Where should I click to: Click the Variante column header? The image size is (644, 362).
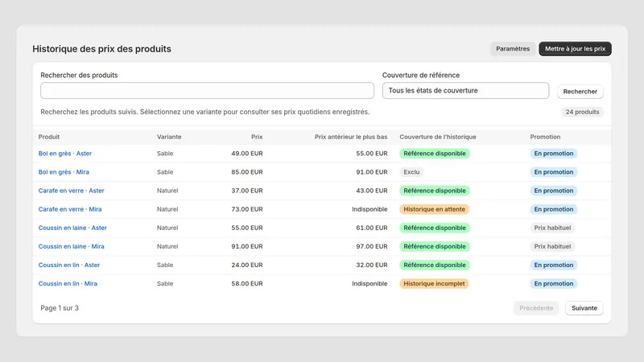click(169, 137)
